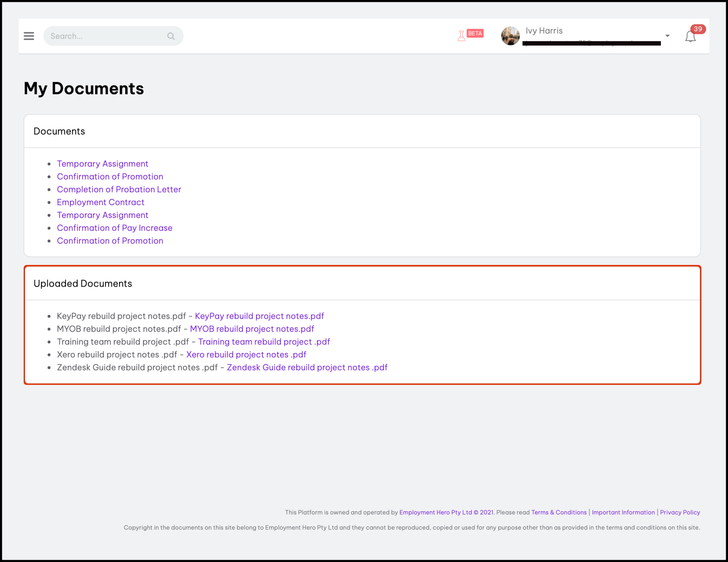Open Zendesk Guide rebuild project notes link
The height and width of the screenshot is (562, 728).
coord(307,367)
